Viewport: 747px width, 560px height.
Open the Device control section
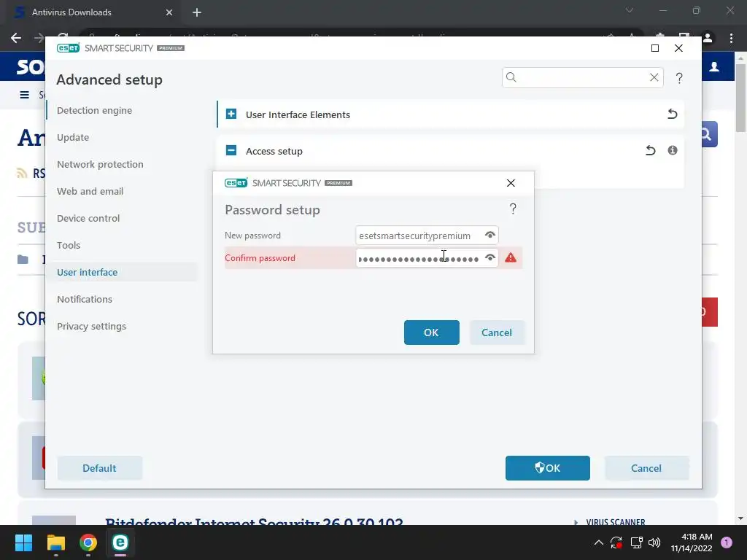click(88, 218)
